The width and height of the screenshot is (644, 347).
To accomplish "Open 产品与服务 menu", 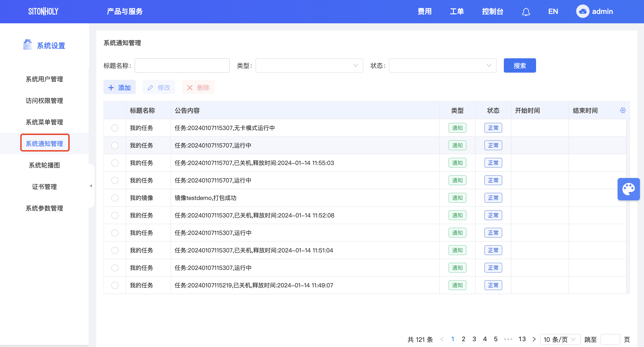I will (x=125, y=11).
